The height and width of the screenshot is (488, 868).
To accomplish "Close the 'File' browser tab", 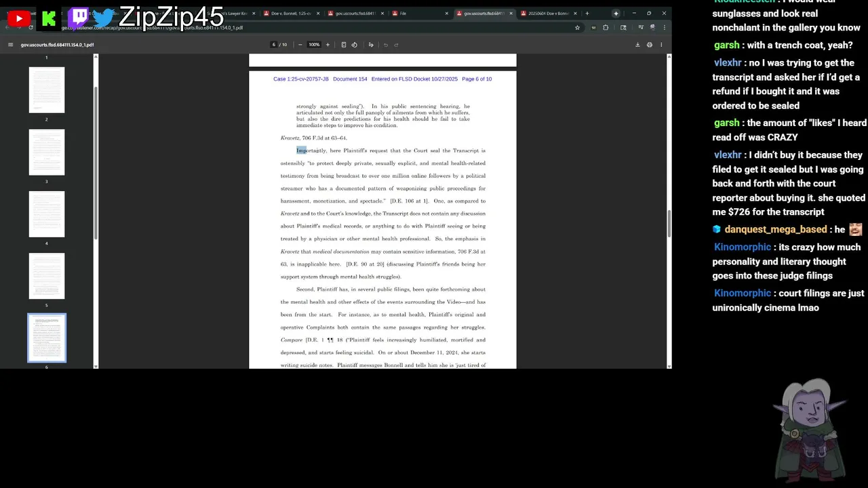I will pos(447,14).
